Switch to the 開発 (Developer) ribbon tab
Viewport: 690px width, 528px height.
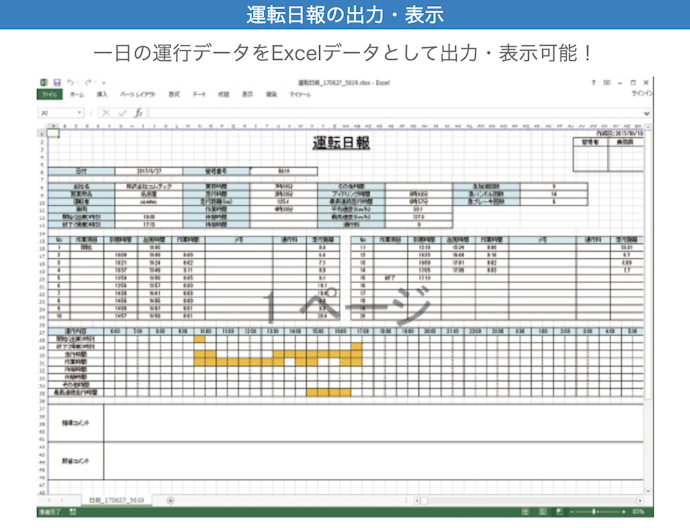[x=272, y=94]
